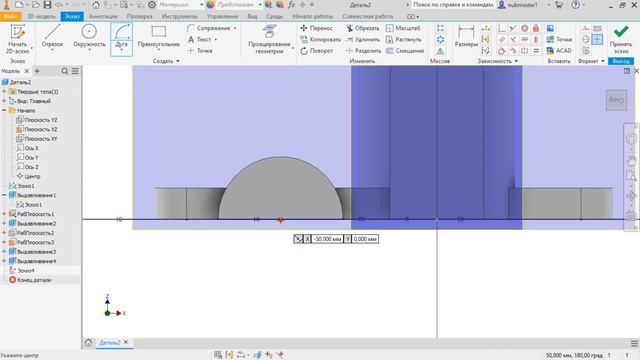Screen dimensions: 640x360
Task: Open the Файл menu
Action: tap(10, 16)
